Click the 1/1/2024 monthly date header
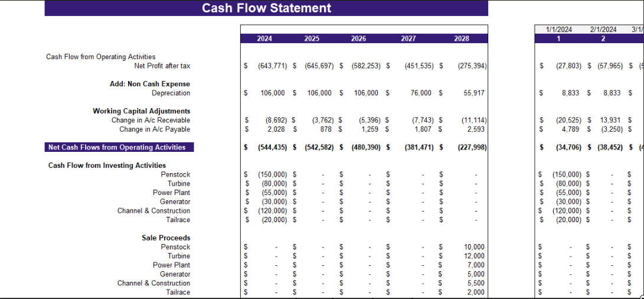The width and height of the screenshot is (644, 299). tap(558, 30)
